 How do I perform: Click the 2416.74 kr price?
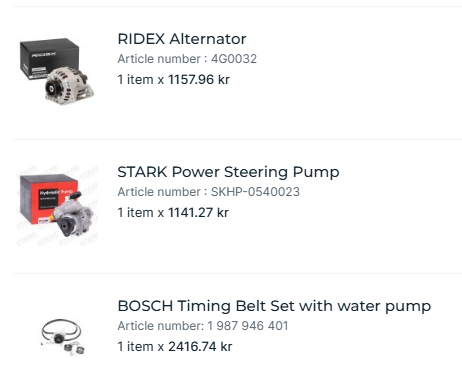tap(200, 346)
